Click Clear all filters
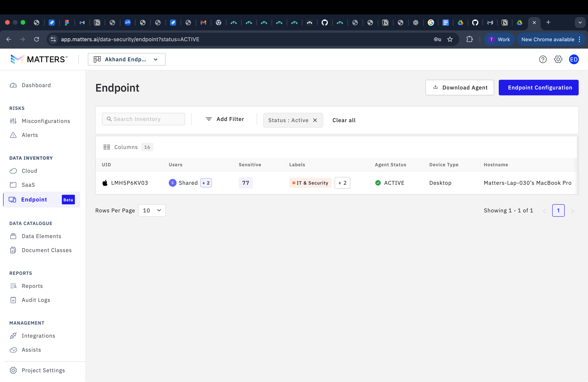Viewport: 588px width, 382px height. pyautogui.click(x=344, y=120)
